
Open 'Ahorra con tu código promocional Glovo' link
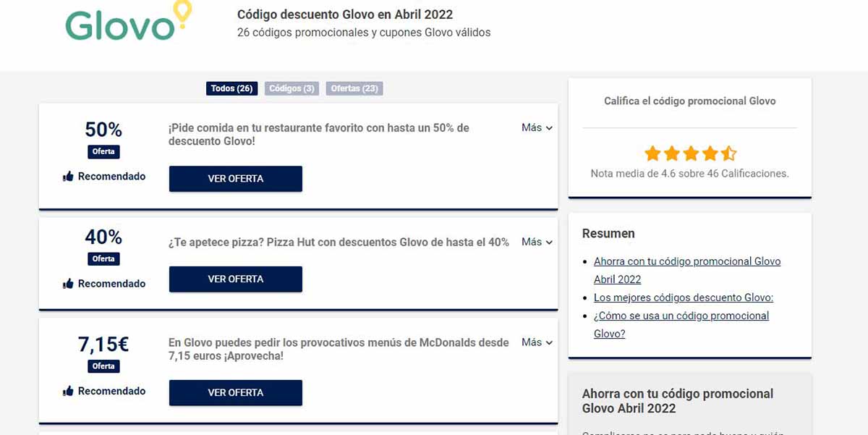pos(686,261)
